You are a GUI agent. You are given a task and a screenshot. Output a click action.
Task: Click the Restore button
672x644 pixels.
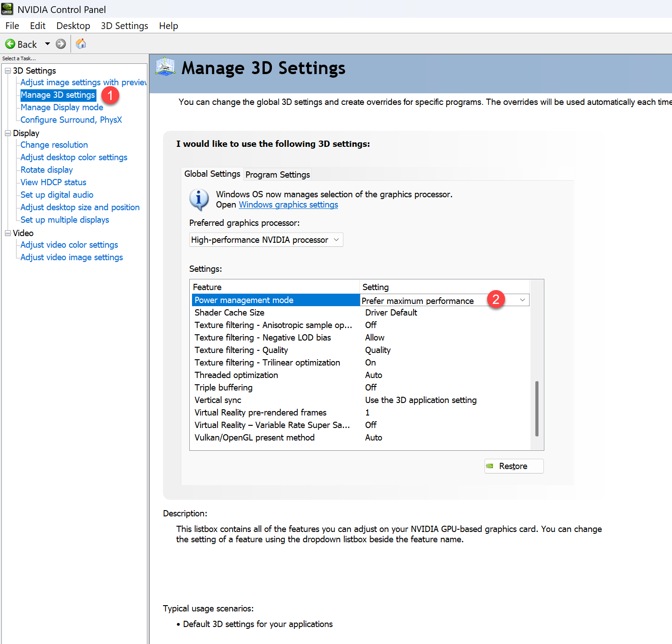[x=513, y=466]
